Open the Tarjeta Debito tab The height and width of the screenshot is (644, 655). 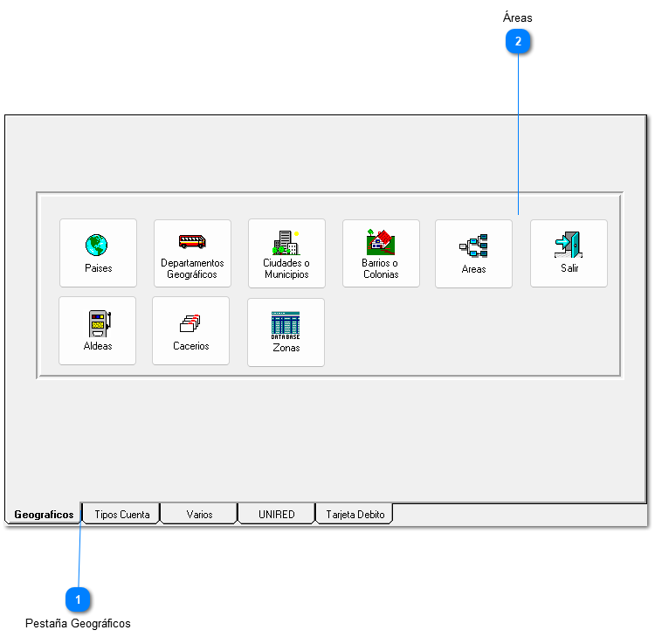pyautogui.click(x=355, y=515)
